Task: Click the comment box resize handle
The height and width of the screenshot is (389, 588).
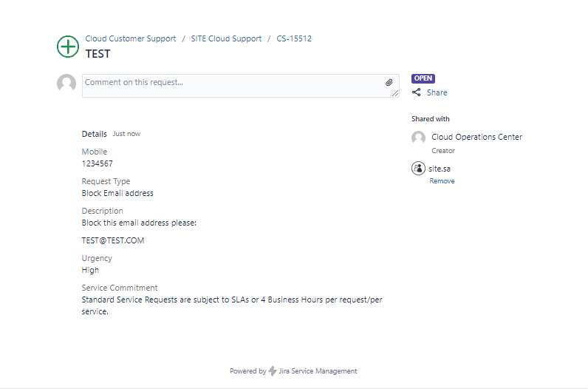Action: pos(395,93)
